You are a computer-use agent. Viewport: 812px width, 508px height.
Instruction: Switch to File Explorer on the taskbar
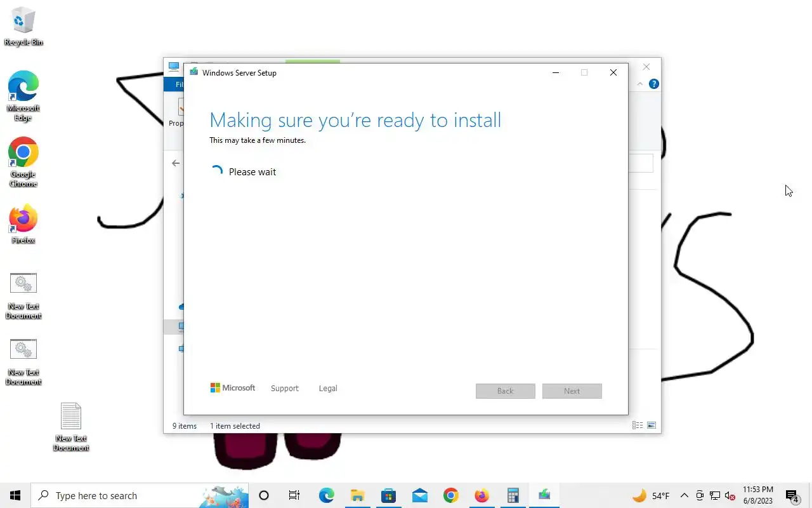click(357, 495)
